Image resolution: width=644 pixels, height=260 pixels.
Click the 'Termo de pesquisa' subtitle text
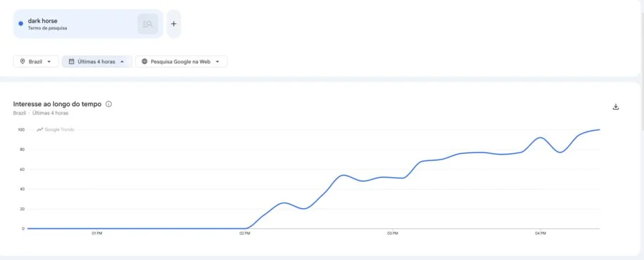point(47,28)
